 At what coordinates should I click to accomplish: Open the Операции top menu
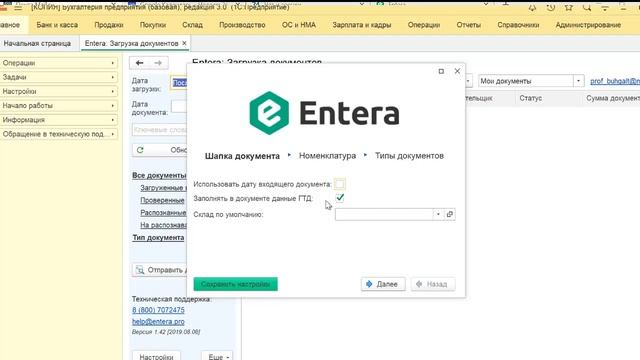424,25
